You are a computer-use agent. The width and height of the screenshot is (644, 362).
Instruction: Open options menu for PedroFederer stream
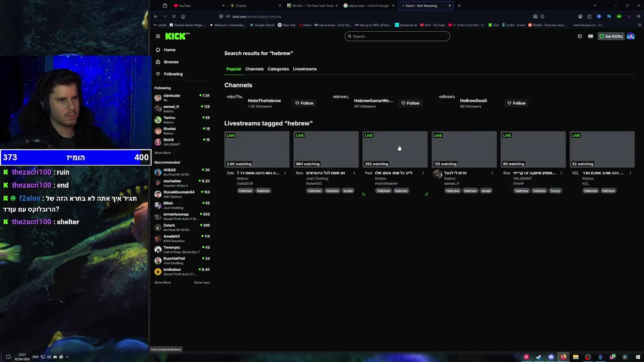tap(423, 173)
